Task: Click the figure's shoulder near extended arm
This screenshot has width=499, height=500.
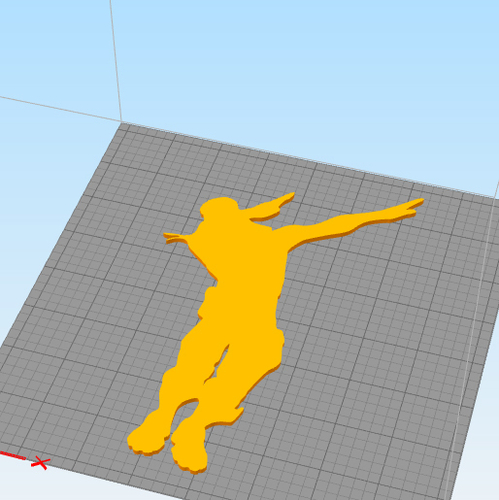Action: click(x=282, y=237)
